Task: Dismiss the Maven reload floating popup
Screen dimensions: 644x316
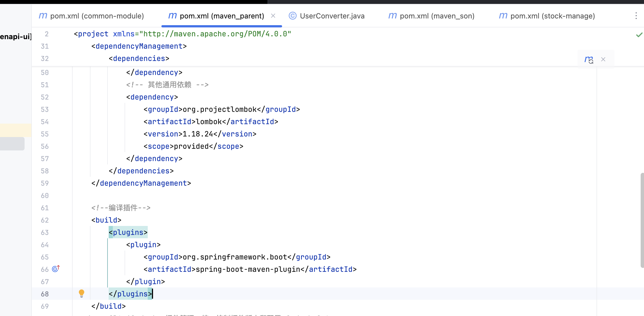Action: tap(603, 59)
